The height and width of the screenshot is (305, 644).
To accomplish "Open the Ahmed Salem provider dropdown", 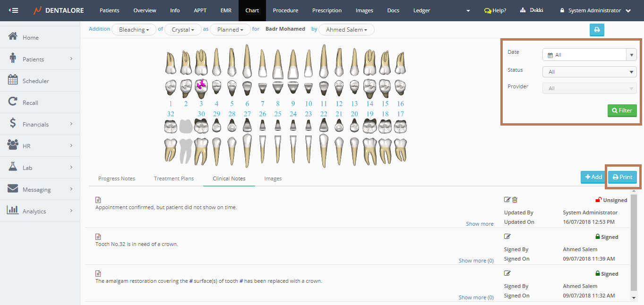I will point(346,30).
